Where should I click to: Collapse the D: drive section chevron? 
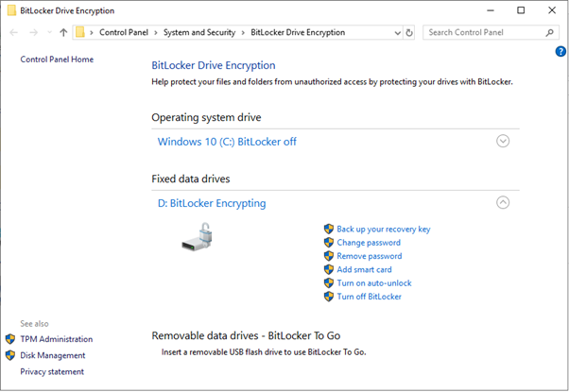503,202
